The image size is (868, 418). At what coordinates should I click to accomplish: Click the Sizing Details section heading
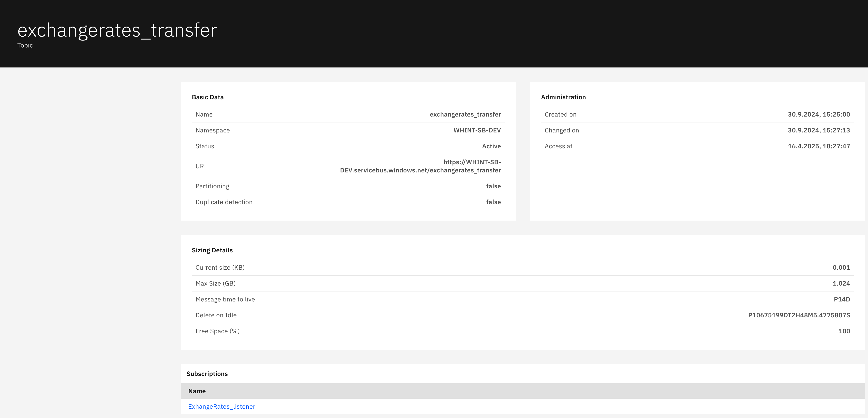pos(212,250)
